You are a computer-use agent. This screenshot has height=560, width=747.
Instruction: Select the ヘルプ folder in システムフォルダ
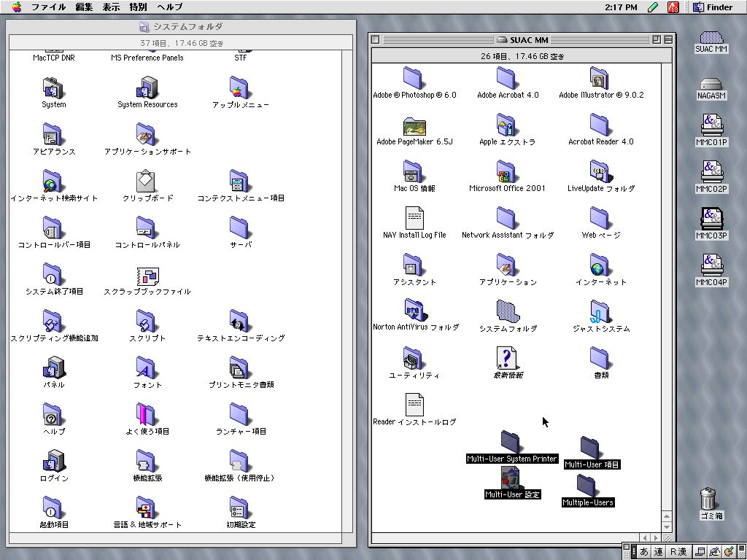coord(53,415)
